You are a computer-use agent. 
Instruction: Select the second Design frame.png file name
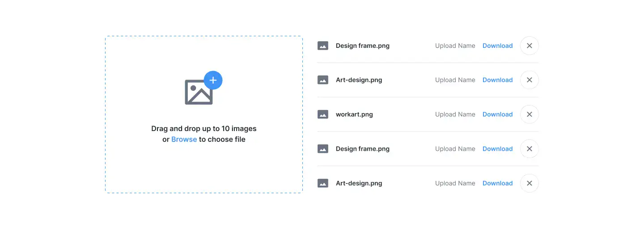(x=363, y=149)
